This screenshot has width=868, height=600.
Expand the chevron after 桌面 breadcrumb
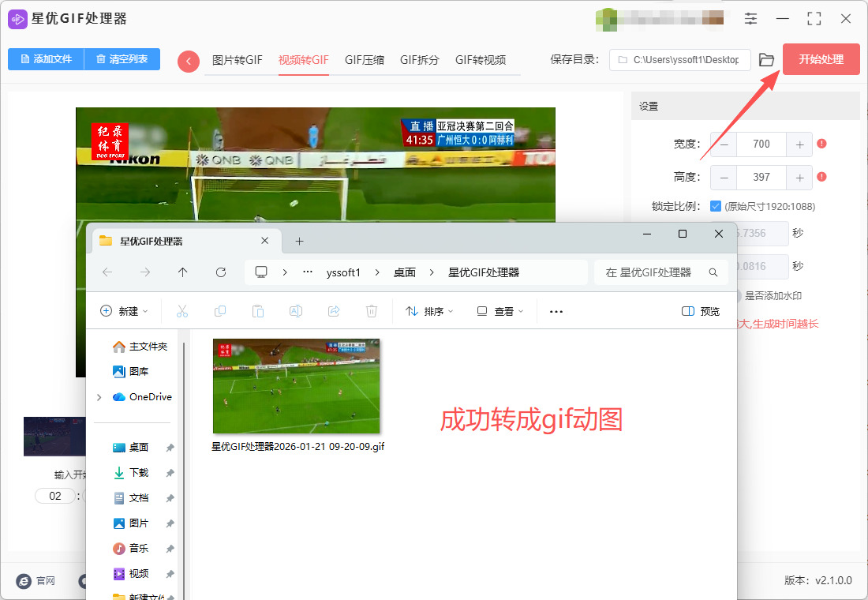432,272
